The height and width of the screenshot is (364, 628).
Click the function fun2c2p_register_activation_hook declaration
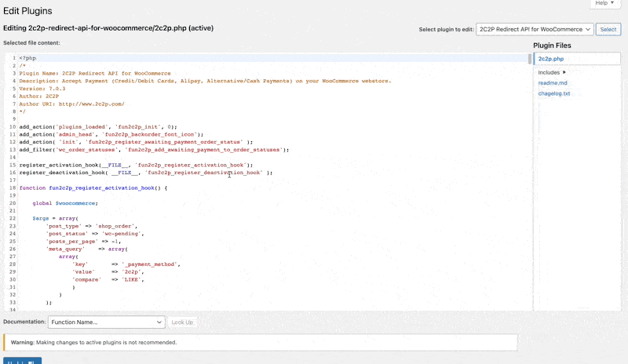[93, 187]
